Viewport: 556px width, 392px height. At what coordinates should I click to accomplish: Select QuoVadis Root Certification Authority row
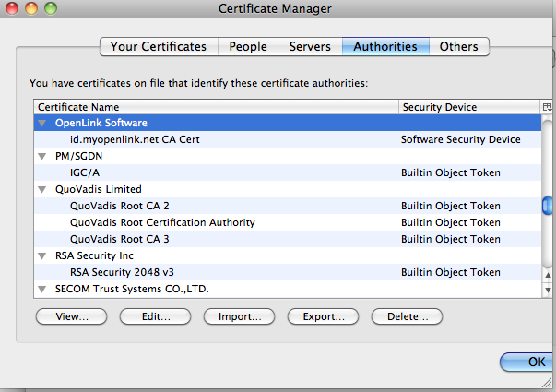[x=288, y=222]
